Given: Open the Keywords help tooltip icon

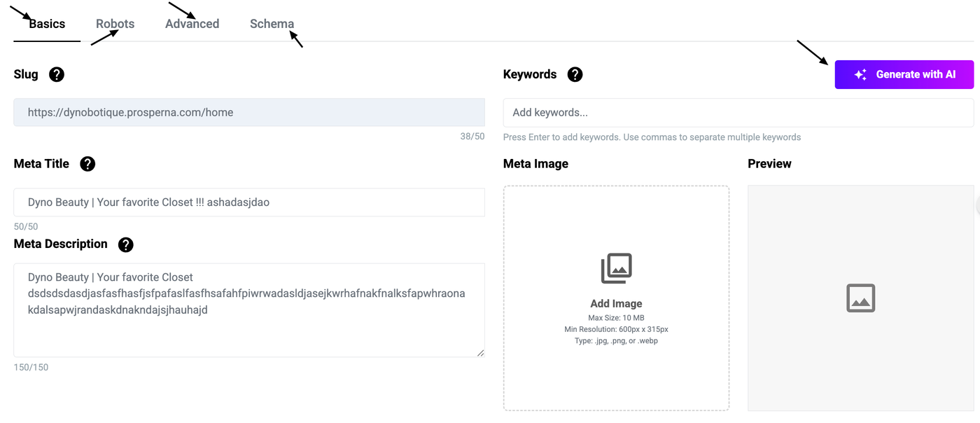Looking at the screenshot, I should [575, 74].
